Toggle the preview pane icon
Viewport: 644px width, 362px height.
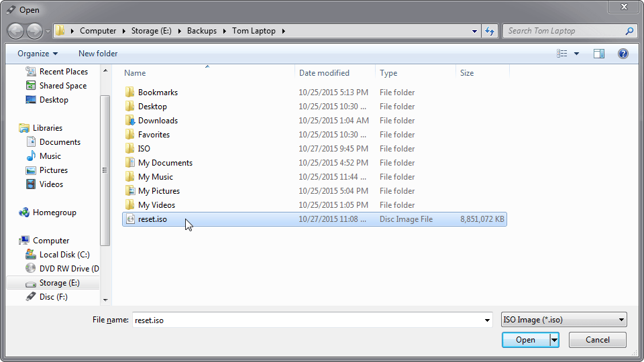[599, 54]
